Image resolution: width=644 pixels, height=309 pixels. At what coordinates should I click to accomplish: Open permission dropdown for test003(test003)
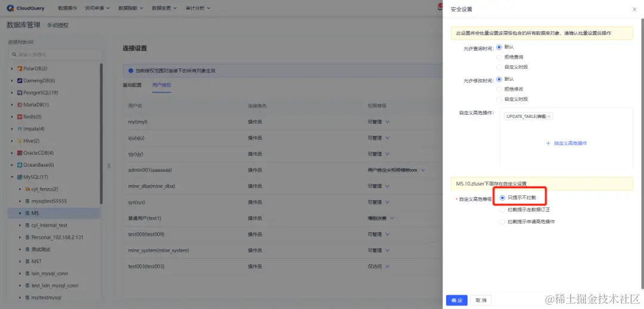point(388,266)
